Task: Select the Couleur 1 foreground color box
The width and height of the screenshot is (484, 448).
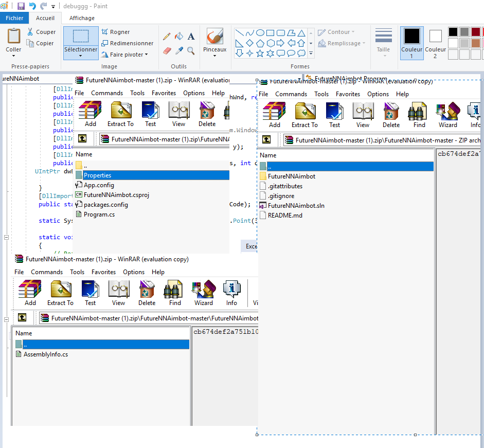Action: point(412,43)
